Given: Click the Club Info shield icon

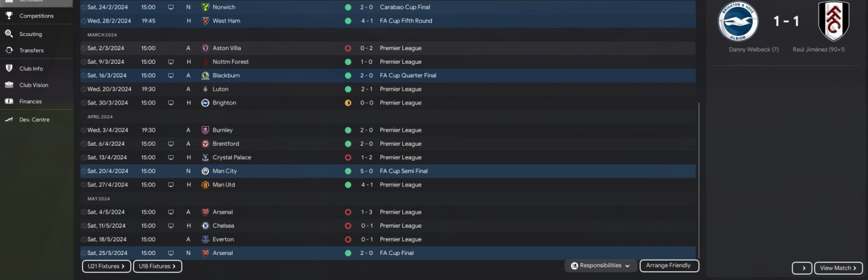Looking at the screenshot, I should pos(9,68).
